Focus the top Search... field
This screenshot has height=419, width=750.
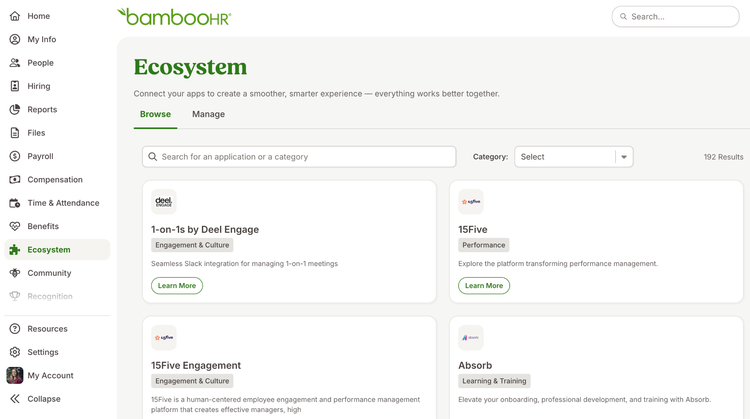click(675, 17)
